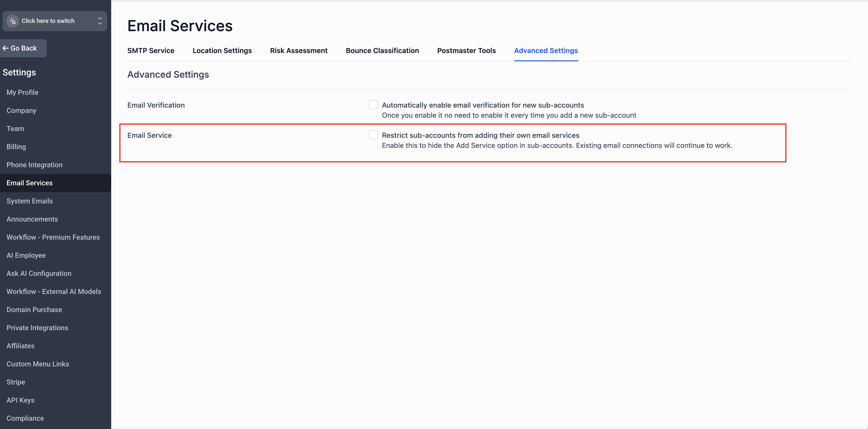Open My Profile settings
This screenshot has width=868, height=429.
(22, 92)
